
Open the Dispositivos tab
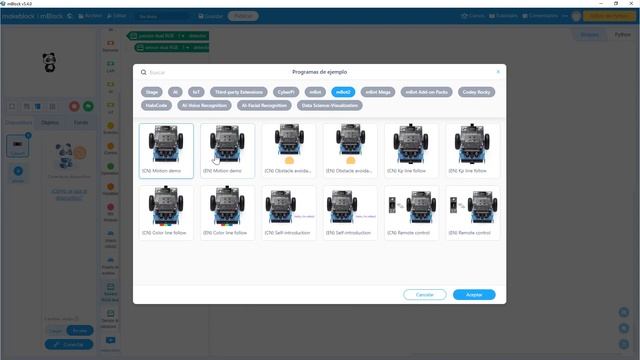click(x=18, y=122)
